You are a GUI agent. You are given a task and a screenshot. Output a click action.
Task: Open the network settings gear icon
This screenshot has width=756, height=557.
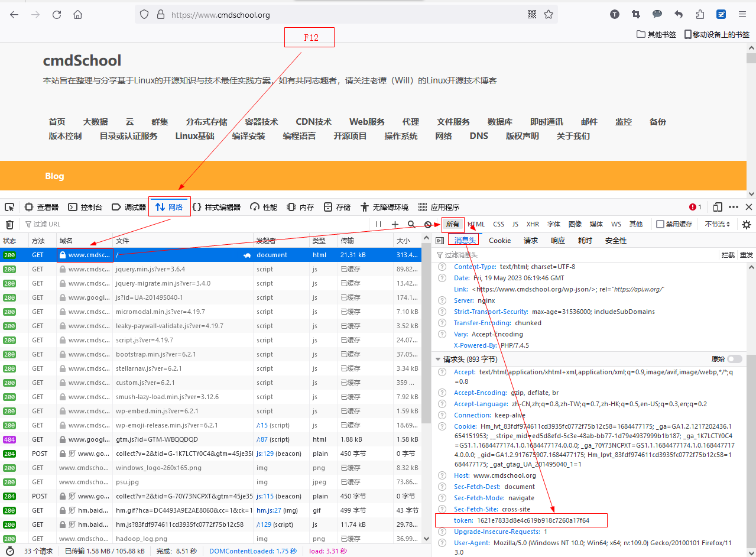747,224
